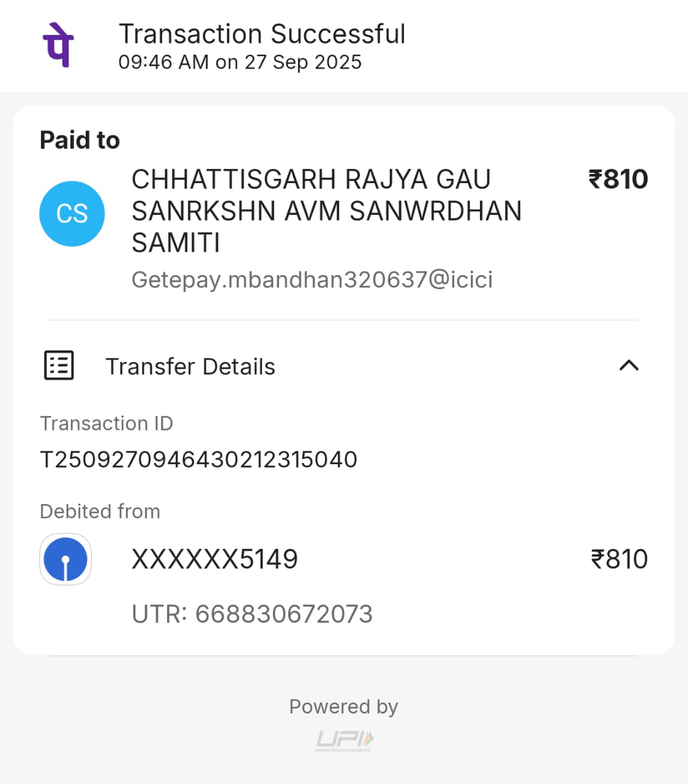The height and width of the screenshot is (784, 688).
Task: Select the account number XXXXXX5149
Action: tap(215, 559)
